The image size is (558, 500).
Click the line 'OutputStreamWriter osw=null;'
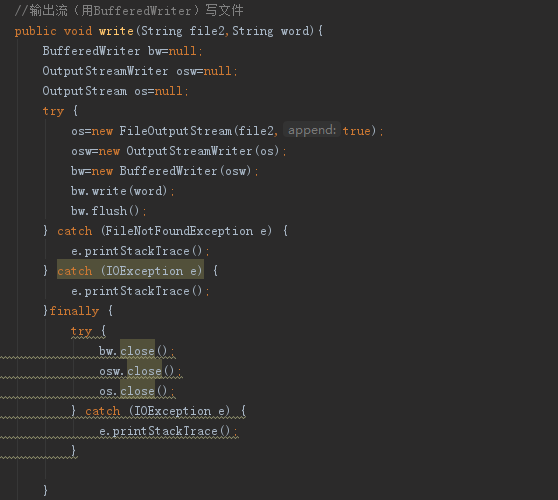(140, 71)
